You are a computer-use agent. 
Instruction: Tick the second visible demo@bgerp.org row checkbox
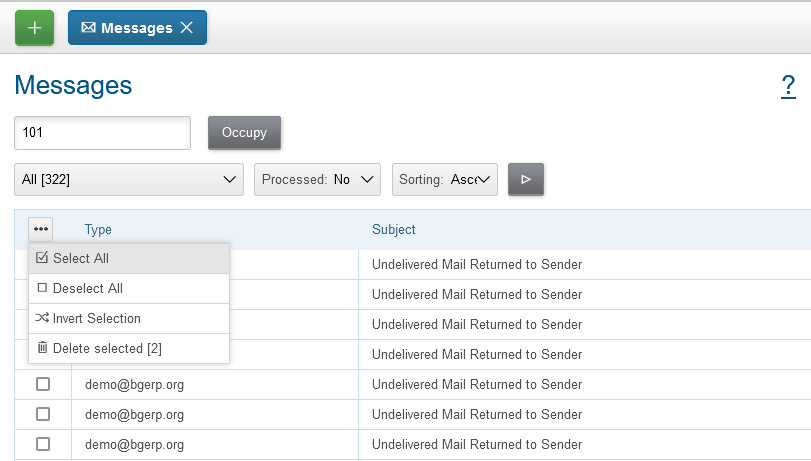tap(43, 414)
